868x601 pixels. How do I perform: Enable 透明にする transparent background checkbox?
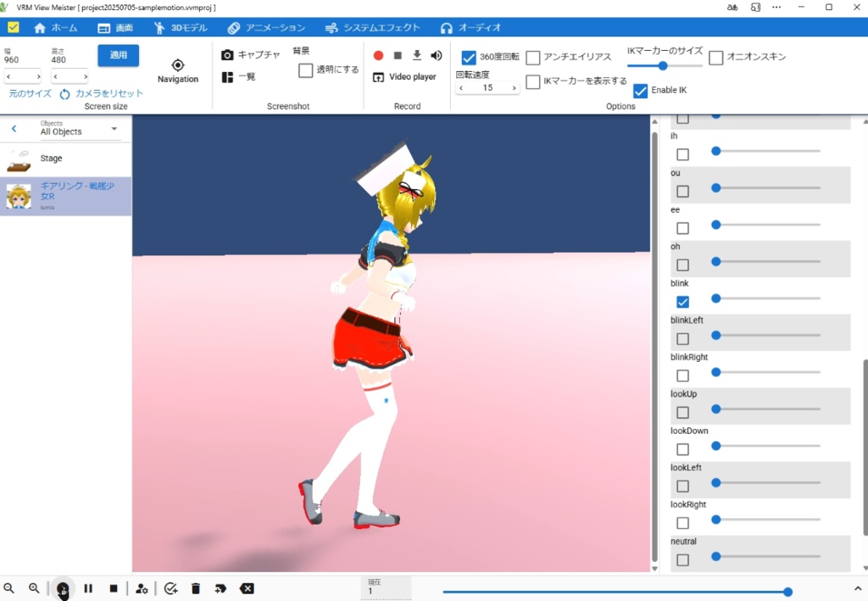305,70
